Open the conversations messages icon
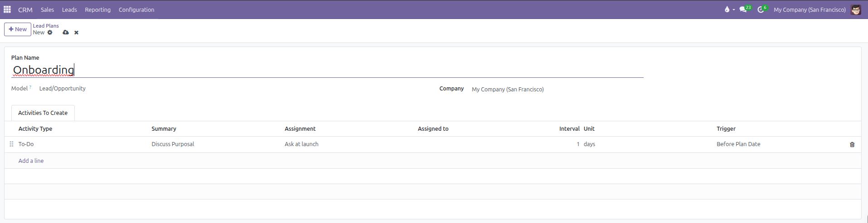Viewport: 868px width, 223px height. pos(743,9)
